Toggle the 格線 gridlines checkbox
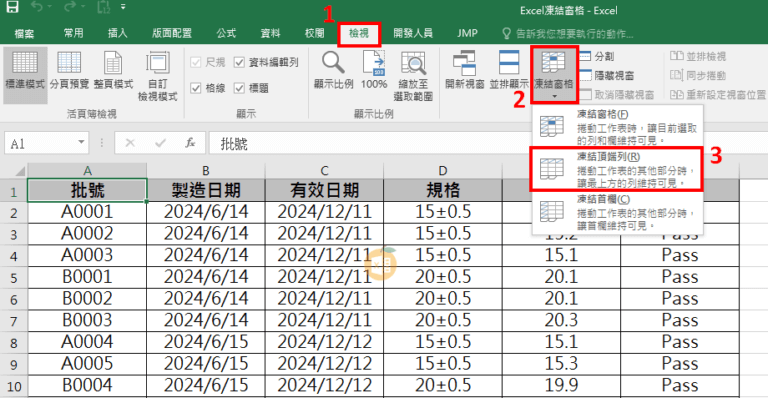768x398 pixels. (x=195, y=88)
